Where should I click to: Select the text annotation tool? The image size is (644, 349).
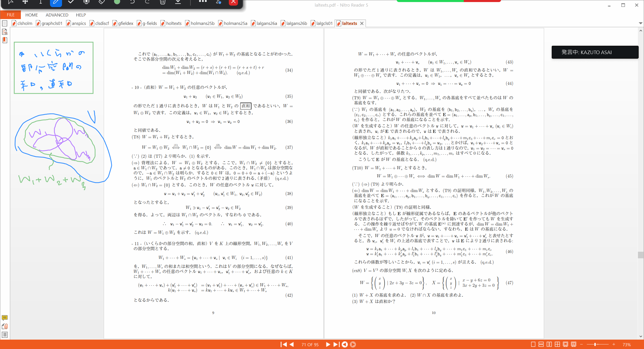pyautogui.click(x=40, y=2)
